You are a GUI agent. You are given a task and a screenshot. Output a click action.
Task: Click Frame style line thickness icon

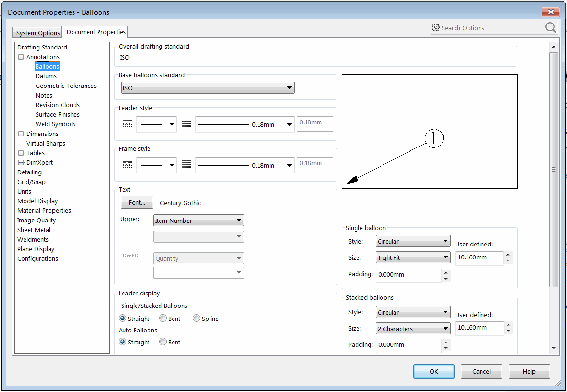pos(186,165)
